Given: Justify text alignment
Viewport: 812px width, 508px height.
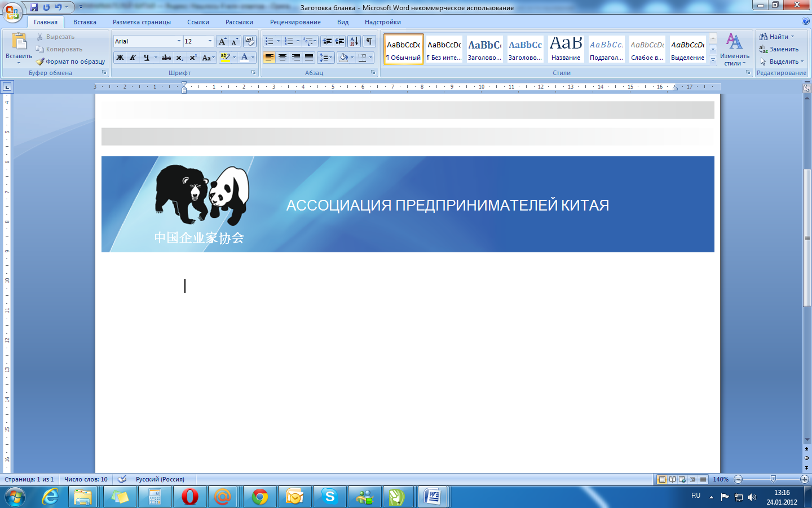Looking at the screenshot, I should [x=309, y=58].
